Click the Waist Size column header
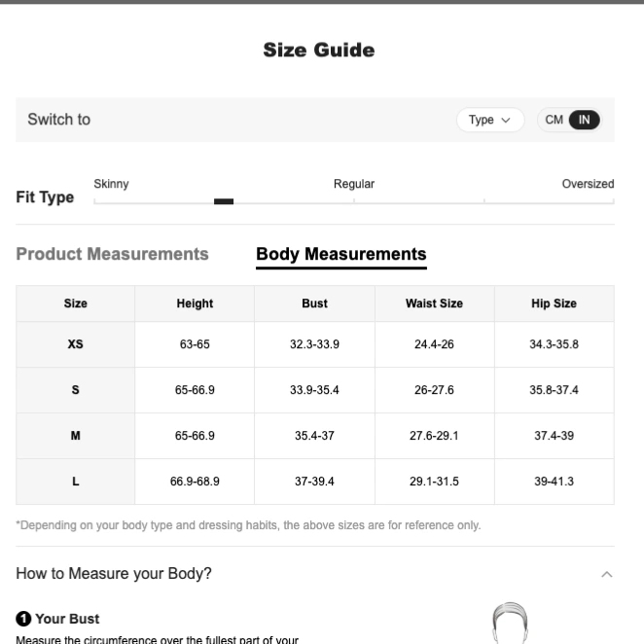Image resolution: width=644 pixels, height=644 pixels. [435, 304]
